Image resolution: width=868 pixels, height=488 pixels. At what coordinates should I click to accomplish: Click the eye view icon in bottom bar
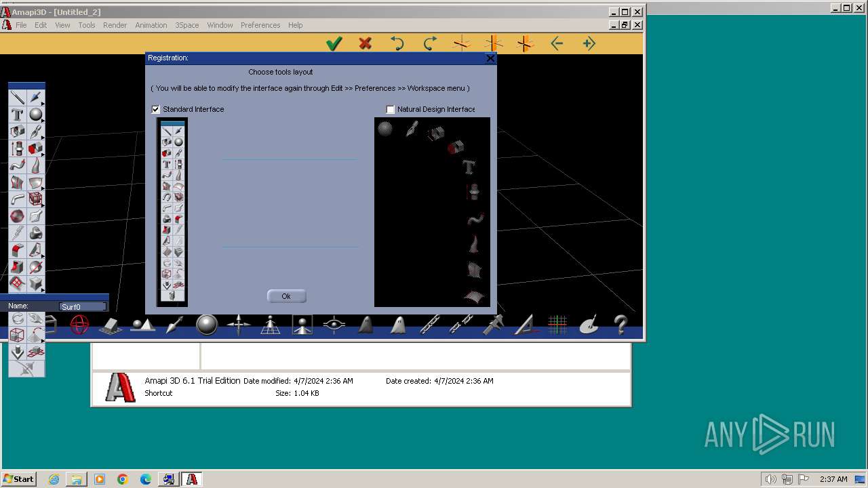coord(334,325)
